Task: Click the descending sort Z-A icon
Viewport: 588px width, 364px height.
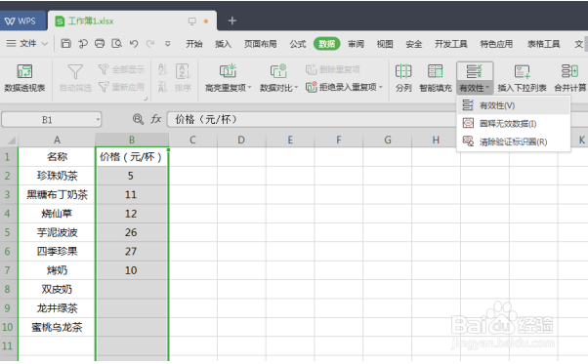Action: 162,87
